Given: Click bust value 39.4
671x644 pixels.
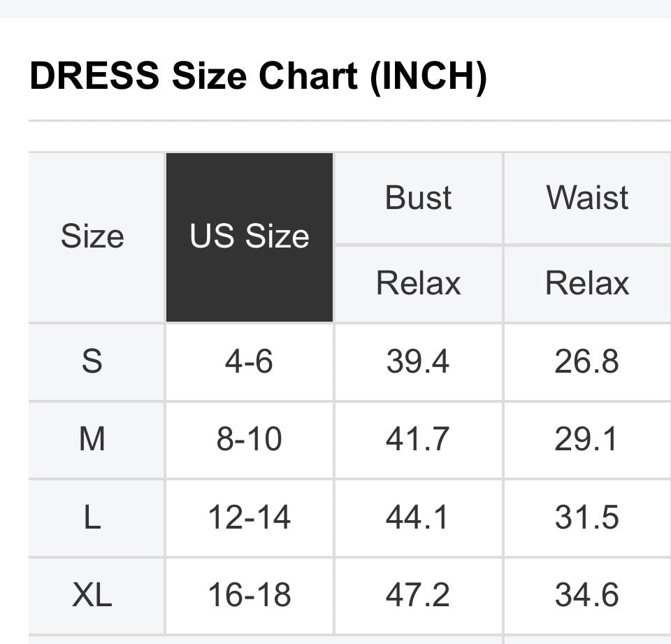Looking at the screenshot, I should tap(418, 362).
